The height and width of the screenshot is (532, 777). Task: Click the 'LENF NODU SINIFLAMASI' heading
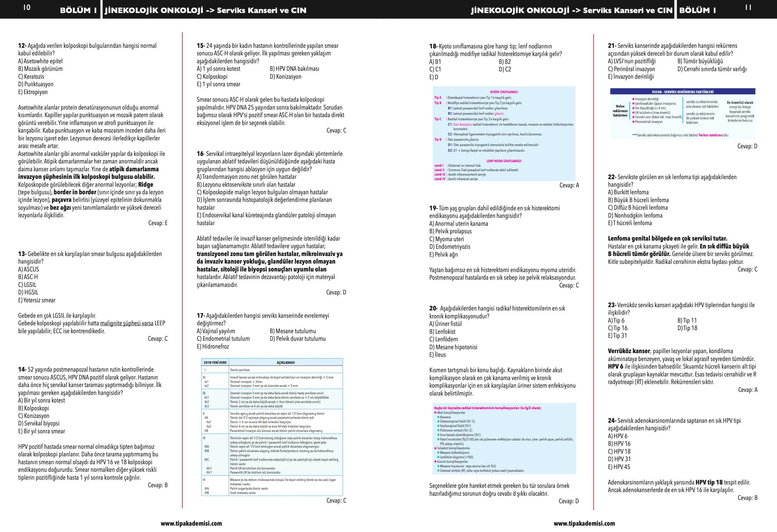click(x=504, y=161)
